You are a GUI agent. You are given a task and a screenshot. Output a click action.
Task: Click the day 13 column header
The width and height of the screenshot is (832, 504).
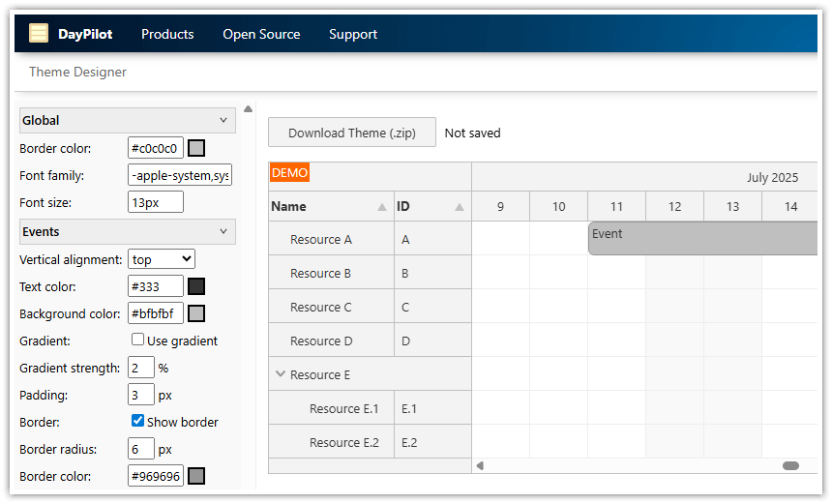(732, 206)
